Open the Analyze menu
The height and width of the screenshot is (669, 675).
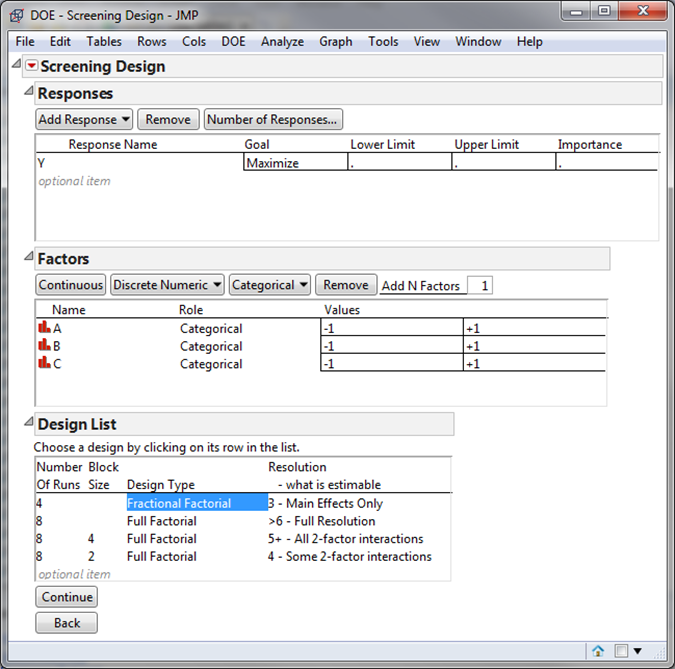coord(282,41)
